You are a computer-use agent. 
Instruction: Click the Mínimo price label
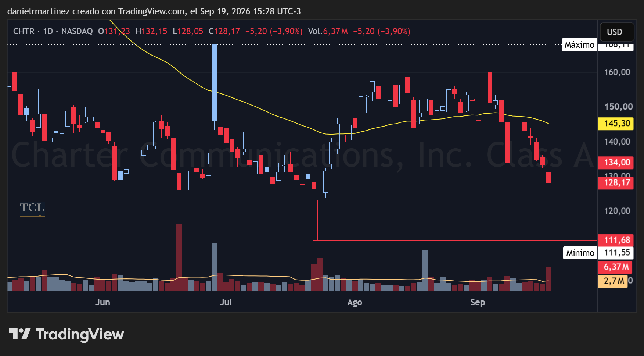[x=580, y=253]
